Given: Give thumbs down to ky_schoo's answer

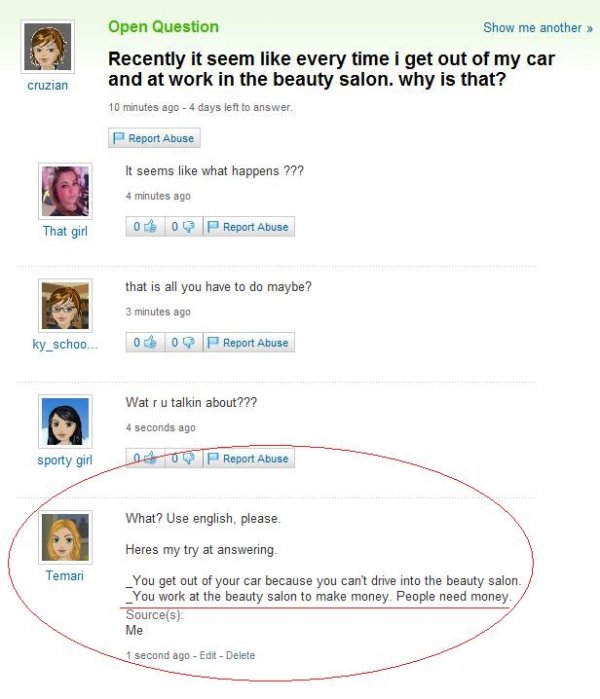Looking at the screenshot, I should pos(184,342).
